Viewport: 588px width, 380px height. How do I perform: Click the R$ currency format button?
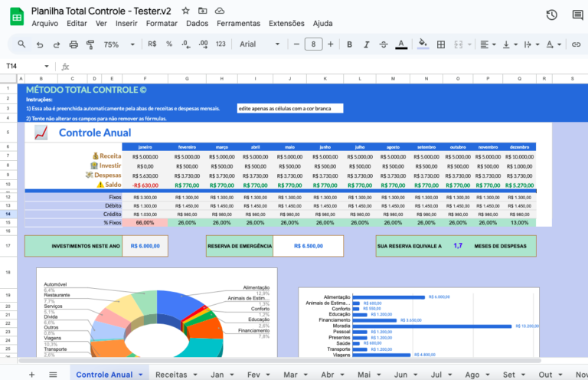[x=152, y=44]
